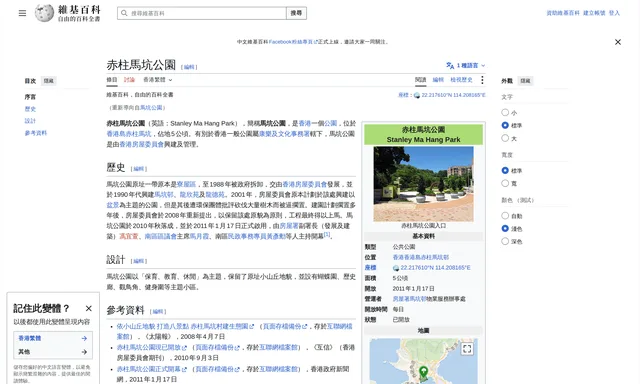This screenshot has width=640, height=384.
Task: Jump to 參考資料 in contents
Action: [36, 133]
